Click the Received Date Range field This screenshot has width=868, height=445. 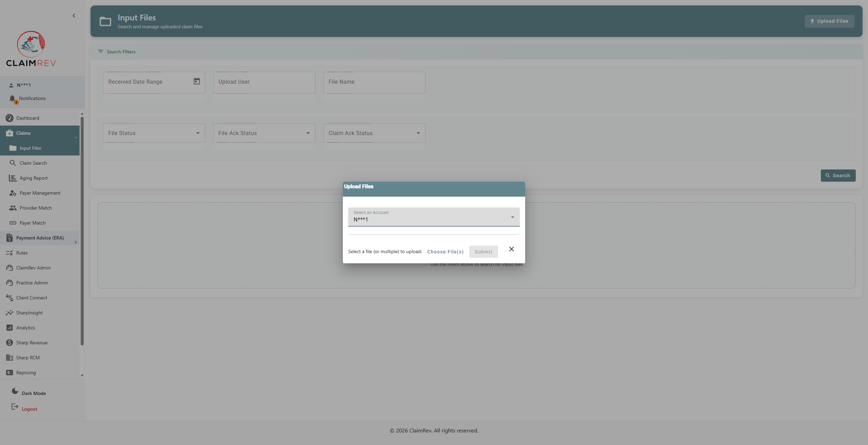(x=154, y=83)
